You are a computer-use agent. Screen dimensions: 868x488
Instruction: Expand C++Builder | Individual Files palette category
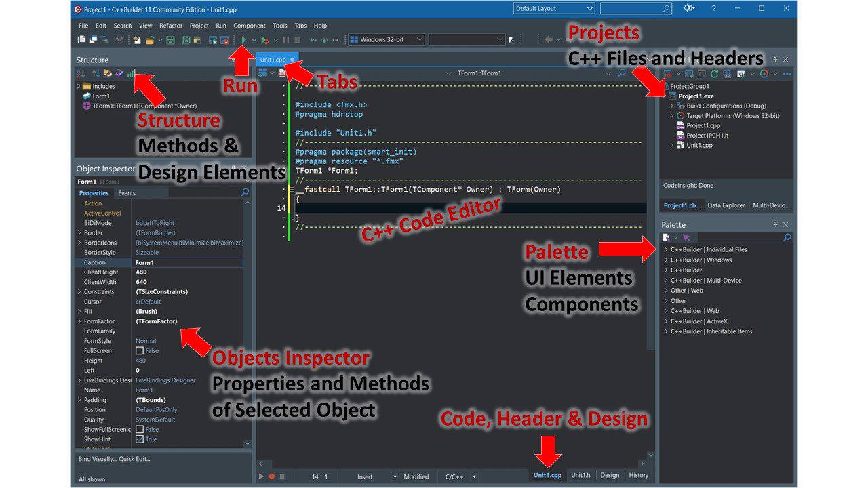[666, 249]
